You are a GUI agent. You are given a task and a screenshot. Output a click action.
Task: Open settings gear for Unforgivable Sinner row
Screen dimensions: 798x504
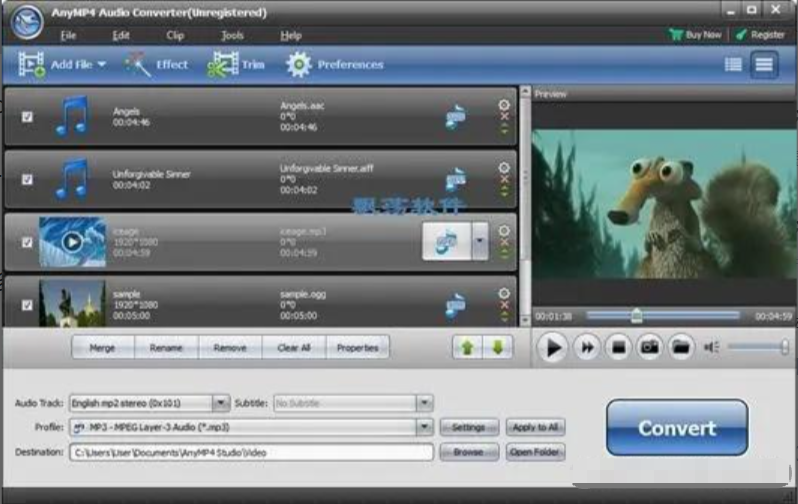(504, 167)
